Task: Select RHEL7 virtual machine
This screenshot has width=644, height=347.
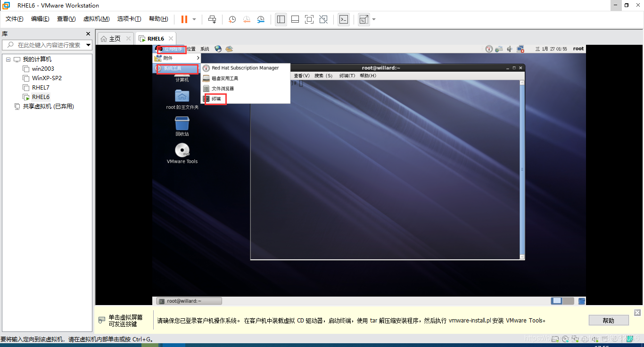Action: click(x=41, y=88)
